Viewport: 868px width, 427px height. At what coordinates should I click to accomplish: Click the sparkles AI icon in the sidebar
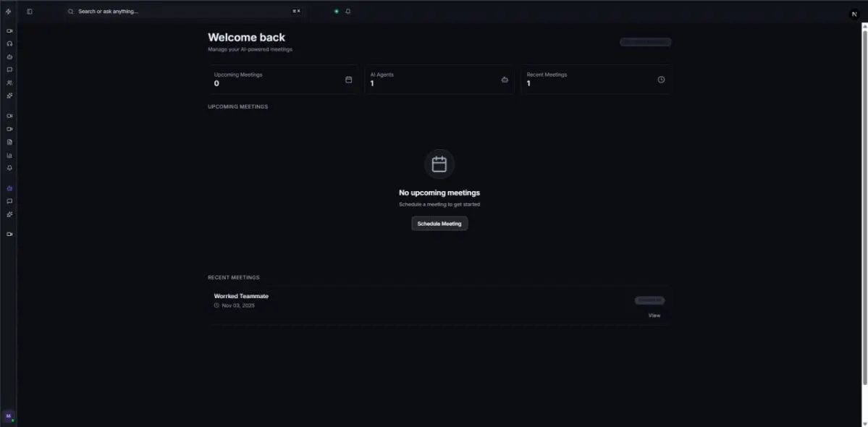tap(9, 95)
